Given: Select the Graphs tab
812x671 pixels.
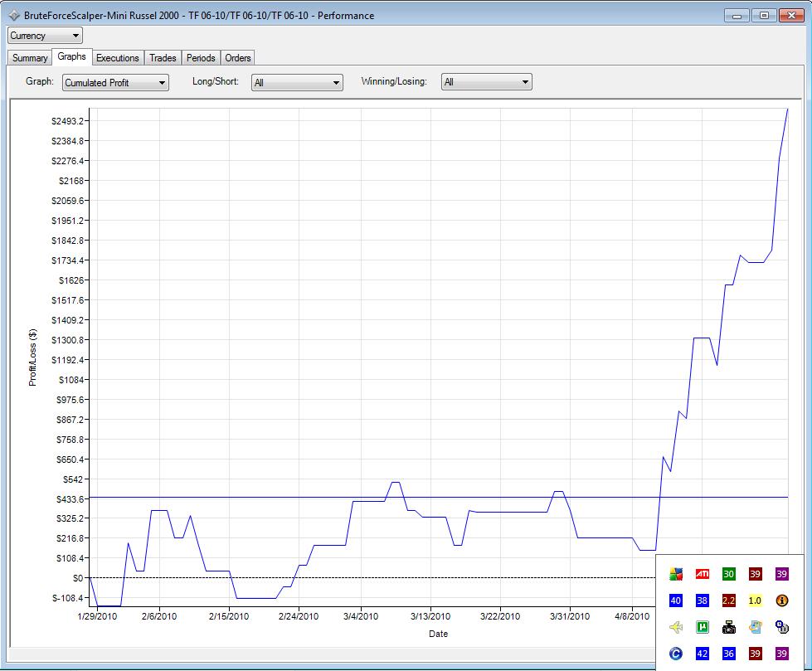Looking at the screenshot, I should tap(71, 56).
